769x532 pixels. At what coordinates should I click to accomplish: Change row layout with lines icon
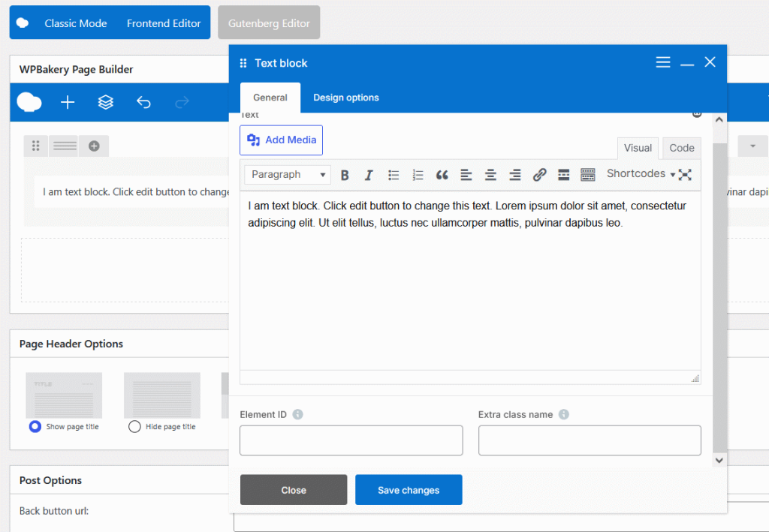[x=65, y=146]
